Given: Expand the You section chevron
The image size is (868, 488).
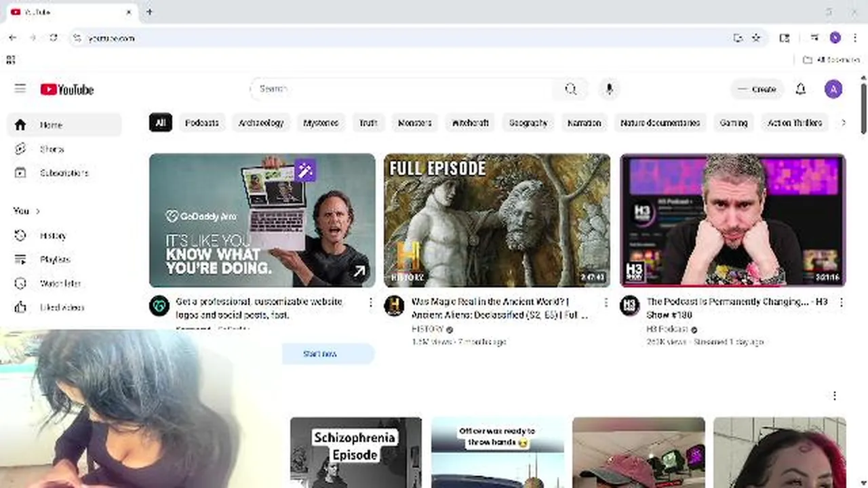Looking at the screenshot, I should click(37, 211).
